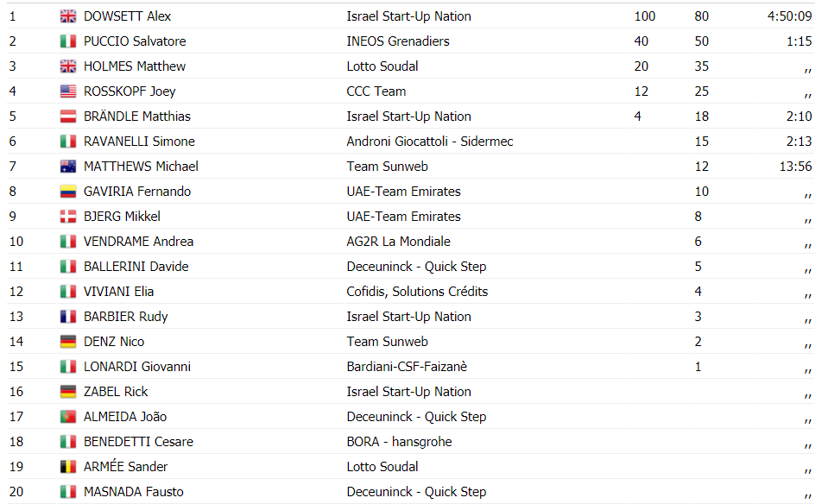Open Bardiani-CSF-Faizanè team link
828x504 pixels.
[408, 367]
